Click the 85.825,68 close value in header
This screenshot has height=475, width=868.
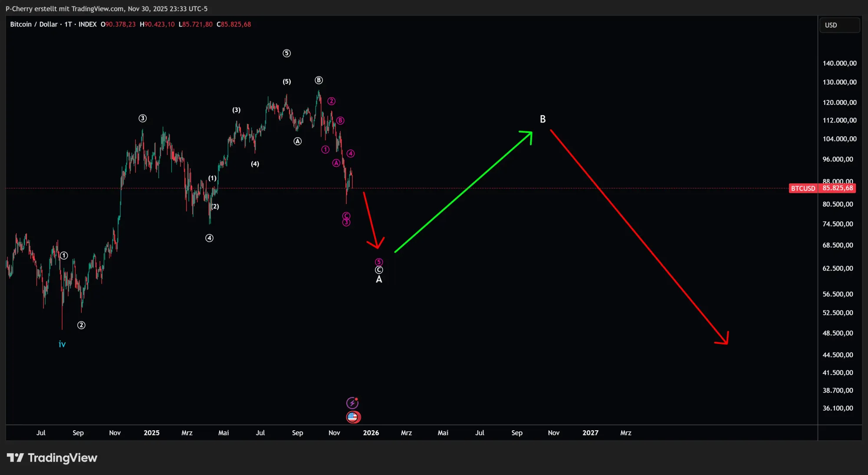click(x=234, y=24)
